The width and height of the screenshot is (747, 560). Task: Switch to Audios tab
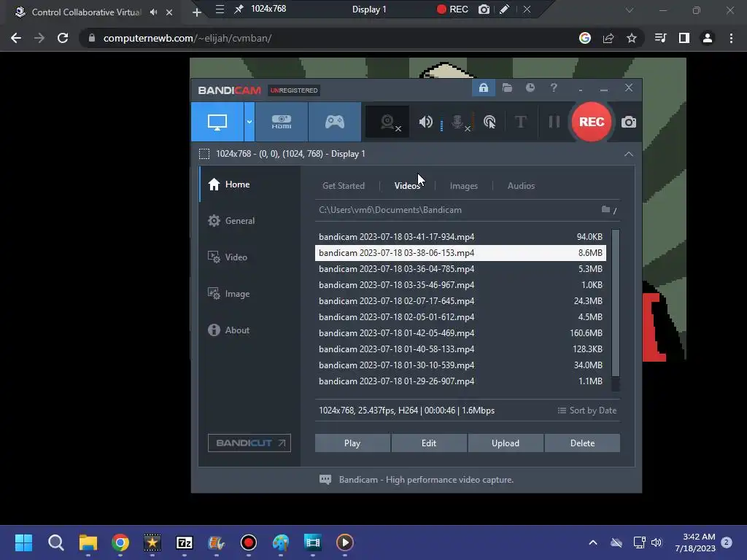[x=521, y=186]
